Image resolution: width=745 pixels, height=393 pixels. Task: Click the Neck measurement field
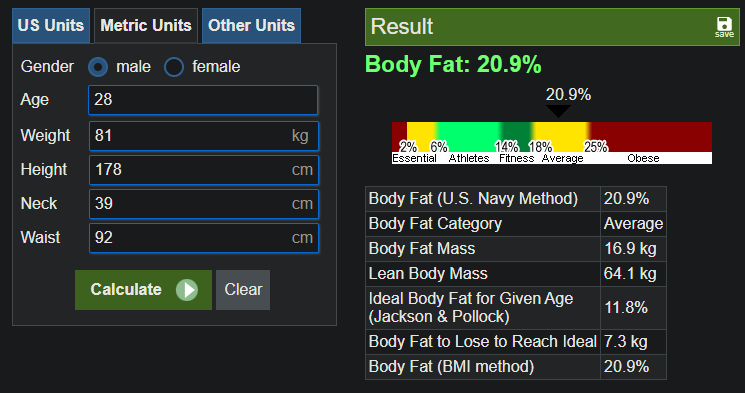(204, 204)
